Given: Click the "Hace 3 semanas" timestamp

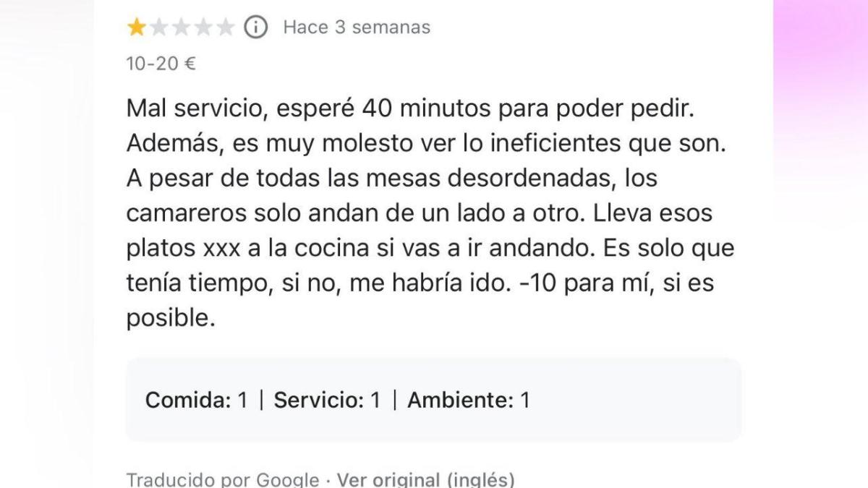Looking at the screenshot, I should [x=357, y=27].
